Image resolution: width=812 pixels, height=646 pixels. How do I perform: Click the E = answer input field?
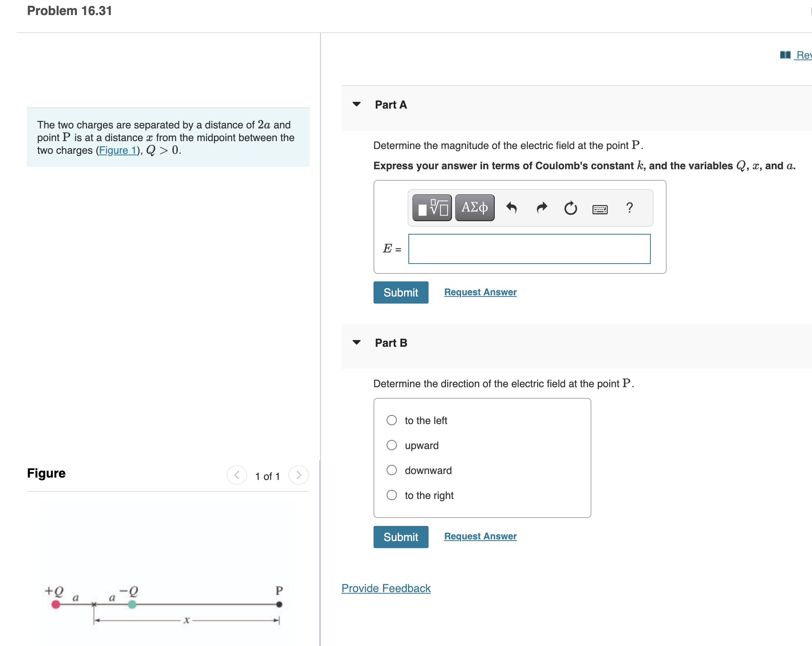(x=529, y=249)
